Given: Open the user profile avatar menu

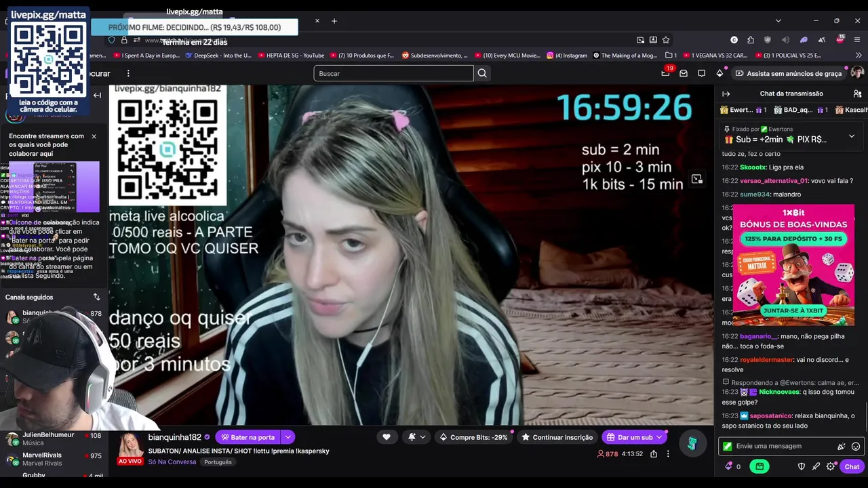Looking at the screenshot, I should coord(857,73).
